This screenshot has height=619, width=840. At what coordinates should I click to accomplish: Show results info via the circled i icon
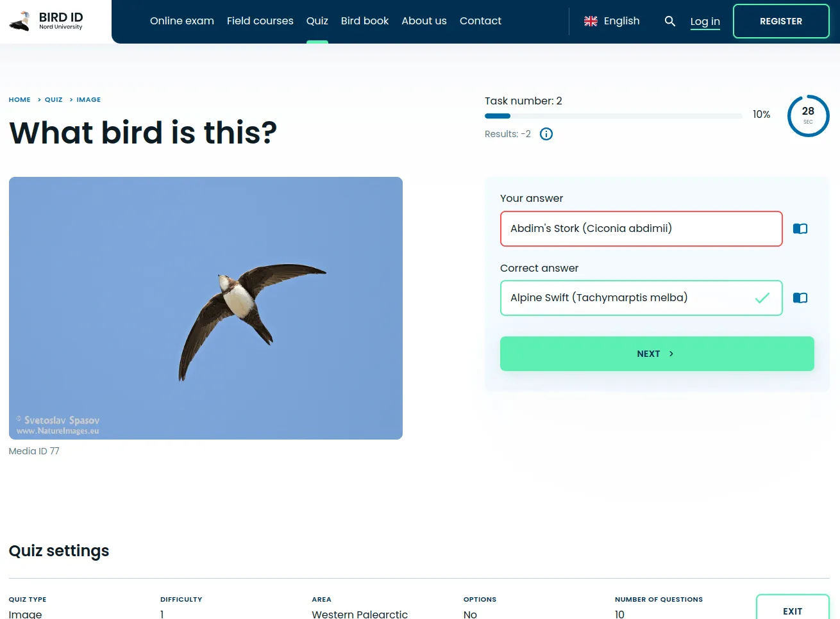click(x=546, y=134)
